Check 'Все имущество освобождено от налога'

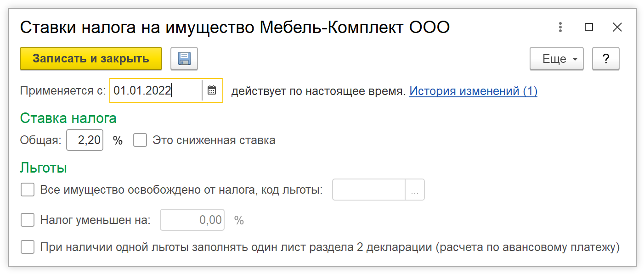point(28,190)
